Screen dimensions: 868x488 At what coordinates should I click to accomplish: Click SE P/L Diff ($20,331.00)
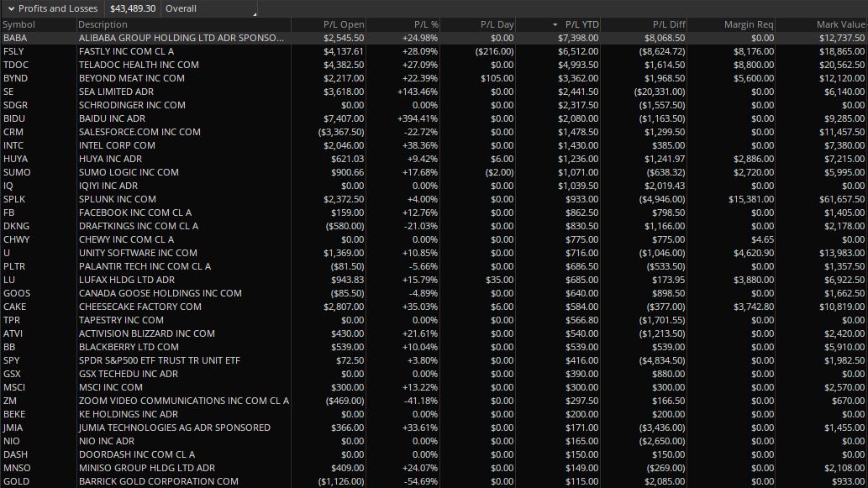(660, 92)
